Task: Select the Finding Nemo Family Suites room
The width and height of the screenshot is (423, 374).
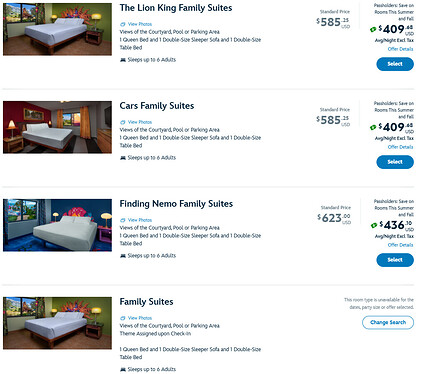Action: [395, 260]
